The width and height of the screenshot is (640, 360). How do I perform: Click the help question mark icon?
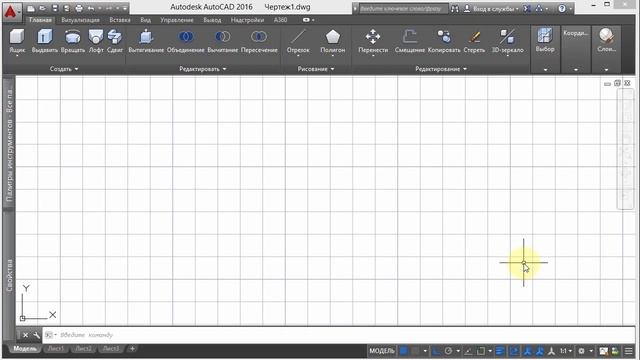click(562, 8)
